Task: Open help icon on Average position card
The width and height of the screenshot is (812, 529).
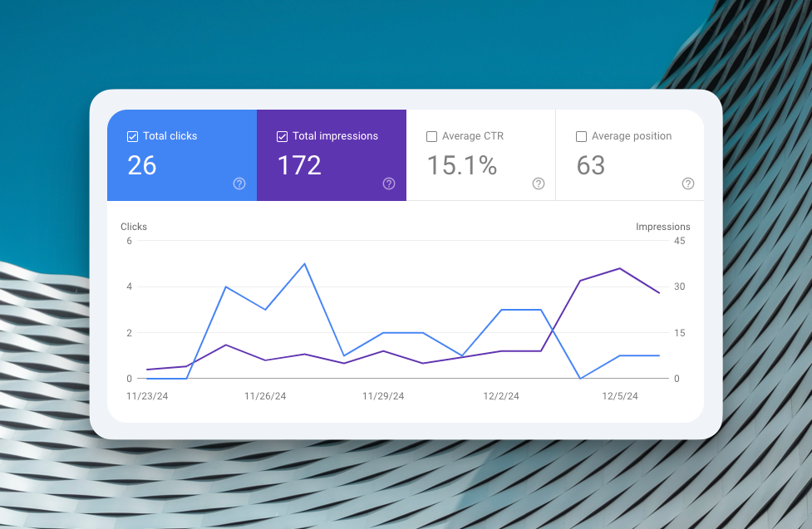Action: pos(687,184)
